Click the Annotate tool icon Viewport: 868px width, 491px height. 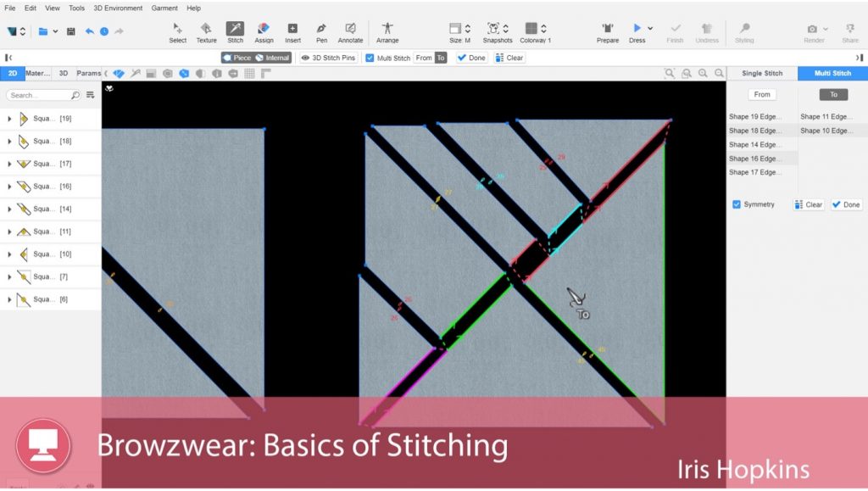pos(350,31)
